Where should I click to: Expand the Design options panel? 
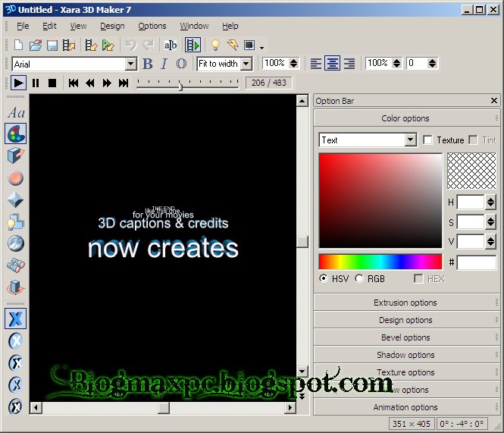pyautogui.click(x=406, y=320)
